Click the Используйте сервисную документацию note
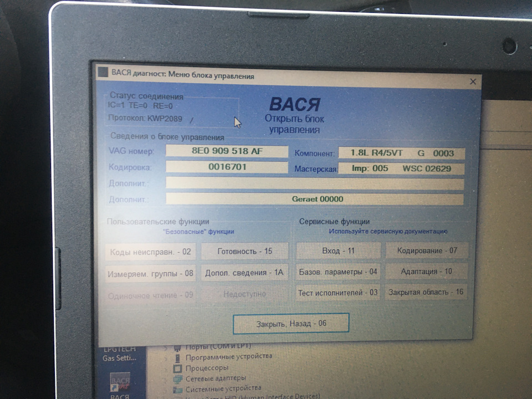Screen dimensions: 532x399 point(388,232)
